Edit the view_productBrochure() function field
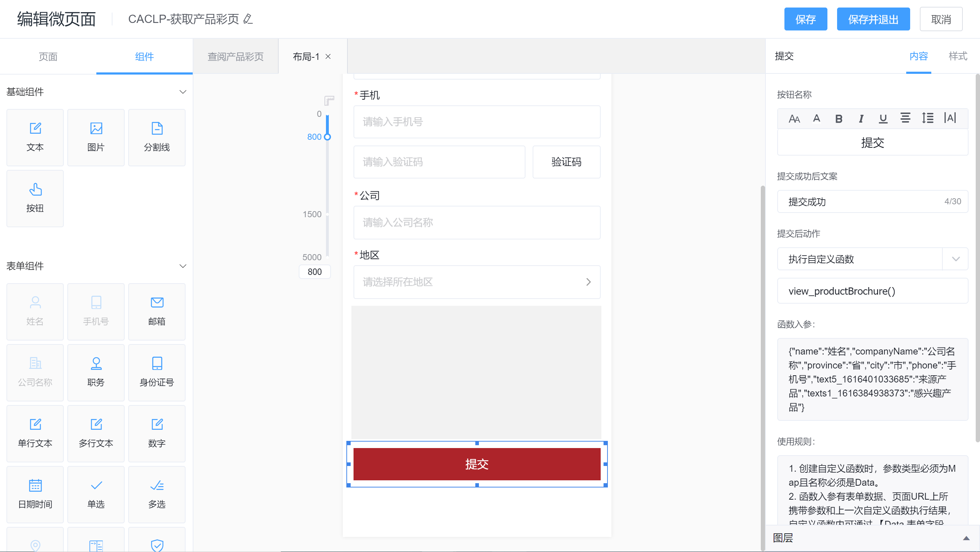This screenshot has width=980, height=552. point(872,291)
